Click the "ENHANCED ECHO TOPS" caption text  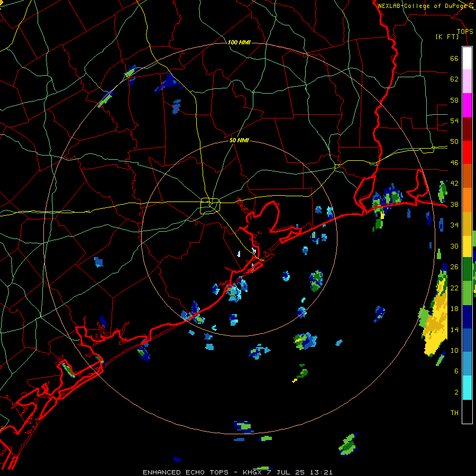pyautogui.click(x=186, y=472)
